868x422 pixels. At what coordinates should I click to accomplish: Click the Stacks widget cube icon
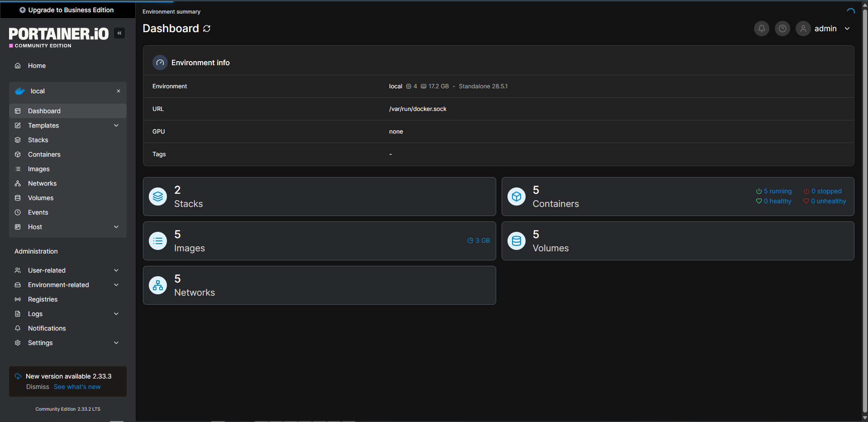[x=157, y=197]
